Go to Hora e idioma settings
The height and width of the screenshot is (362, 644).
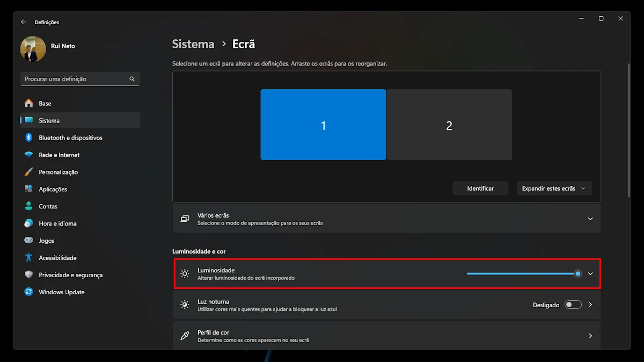click(57, 223)
